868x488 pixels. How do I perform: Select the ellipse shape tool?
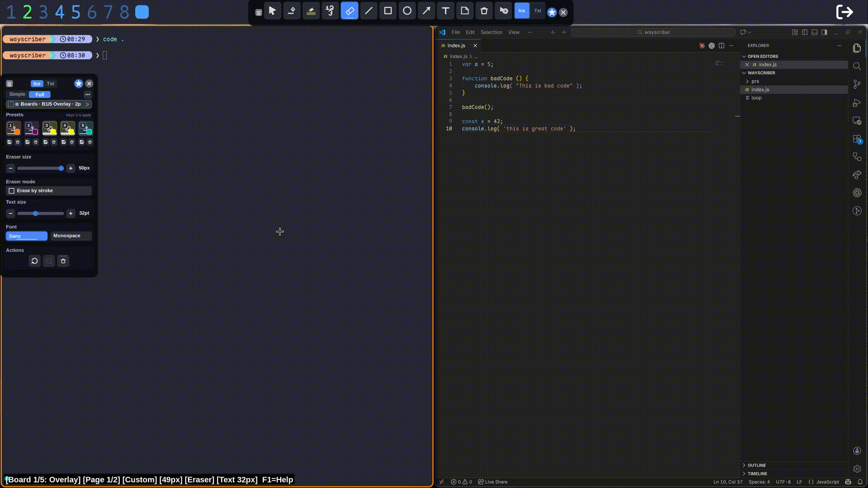[407, 11]
